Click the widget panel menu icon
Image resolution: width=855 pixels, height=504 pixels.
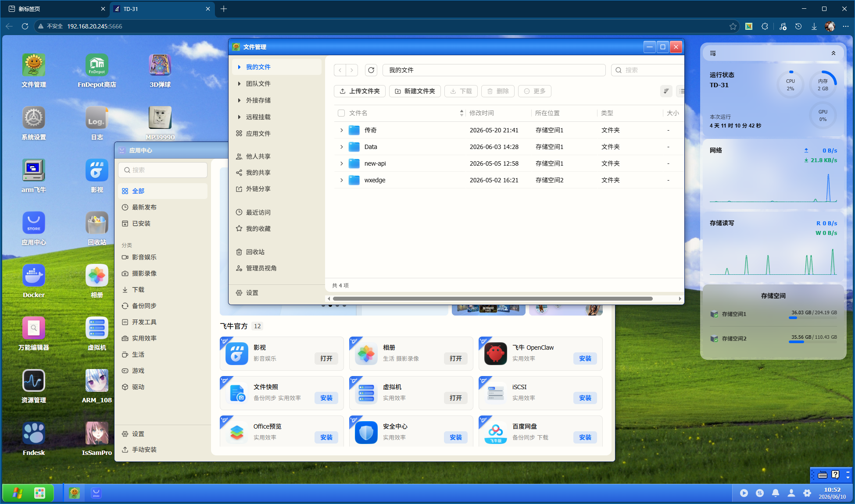pos(713,53)
